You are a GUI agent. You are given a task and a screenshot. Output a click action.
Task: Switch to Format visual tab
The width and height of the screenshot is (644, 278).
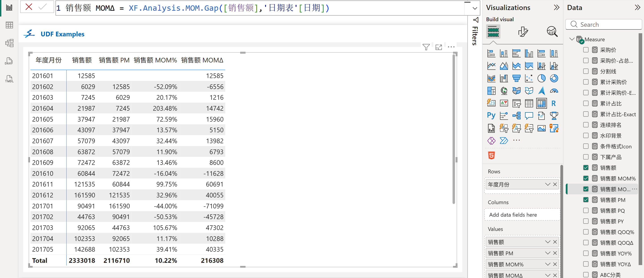523,32
